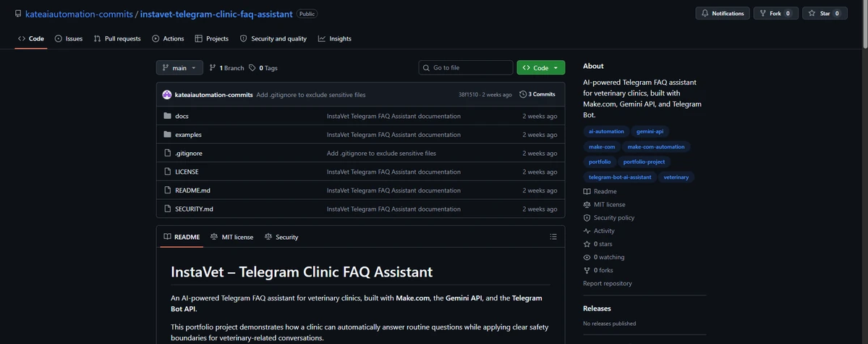Star the repository
The image size is (868, 344).
825,13
